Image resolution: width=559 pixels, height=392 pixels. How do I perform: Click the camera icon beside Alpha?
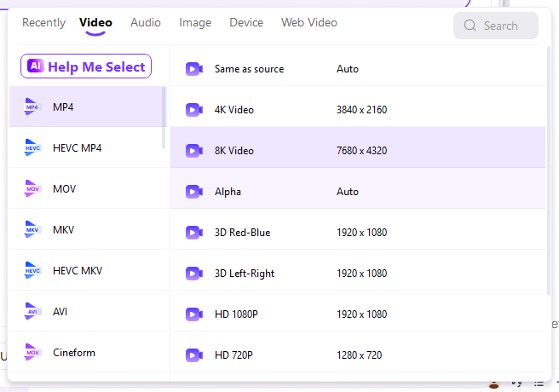pyautogui.click(x=194, y=192)
